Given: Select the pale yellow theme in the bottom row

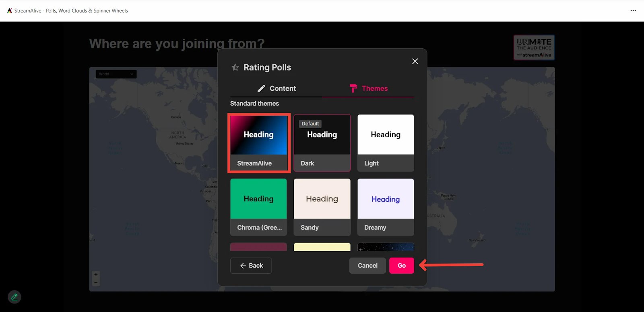Looking at the screenshot, I should click(x=322, y=247).
